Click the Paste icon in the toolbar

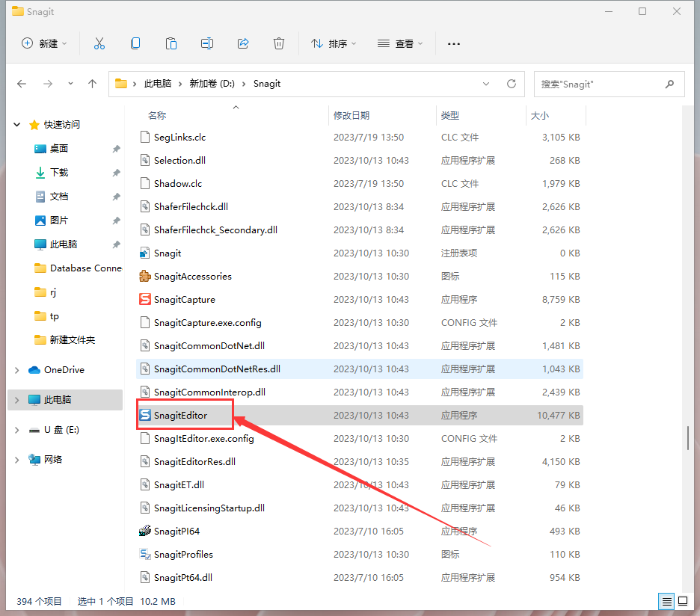(x=171, y=43)
